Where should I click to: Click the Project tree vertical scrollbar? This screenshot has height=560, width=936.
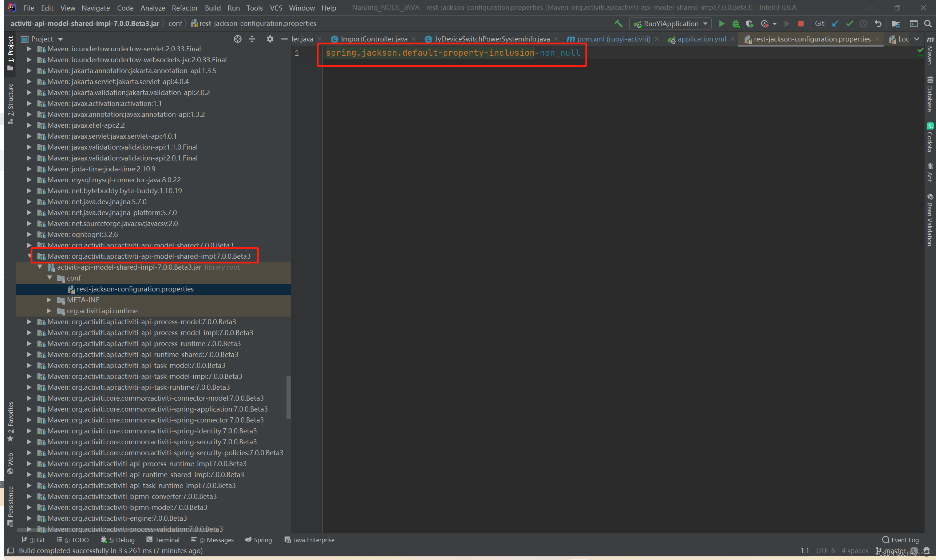click(x=288, y=397)
